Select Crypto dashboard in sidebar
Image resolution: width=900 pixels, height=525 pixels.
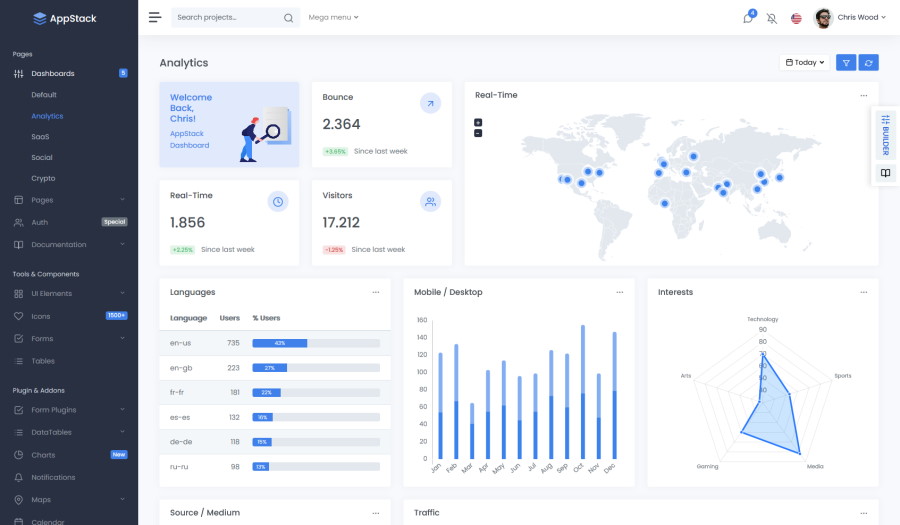pyautogui.click(x=43, y=178)
